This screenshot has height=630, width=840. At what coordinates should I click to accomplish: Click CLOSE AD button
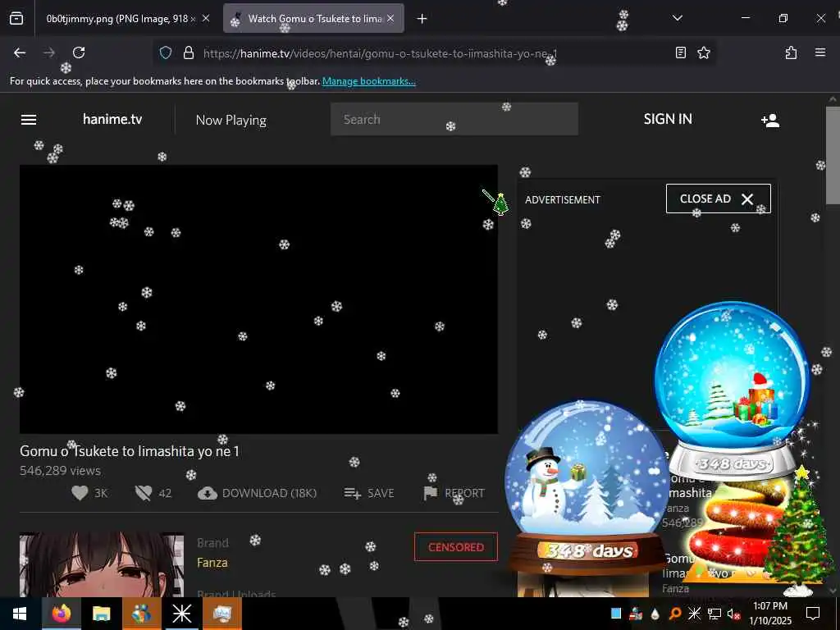point(718,199)
